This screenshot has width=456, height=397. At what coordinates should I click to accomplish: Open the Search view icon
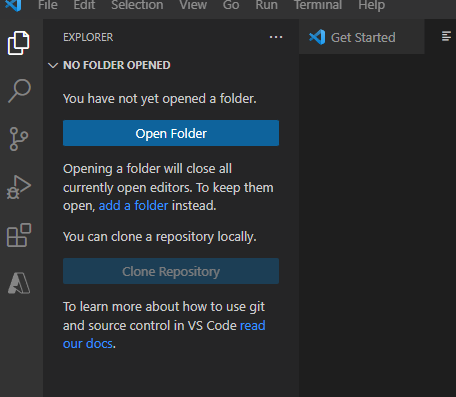point(19,91)
